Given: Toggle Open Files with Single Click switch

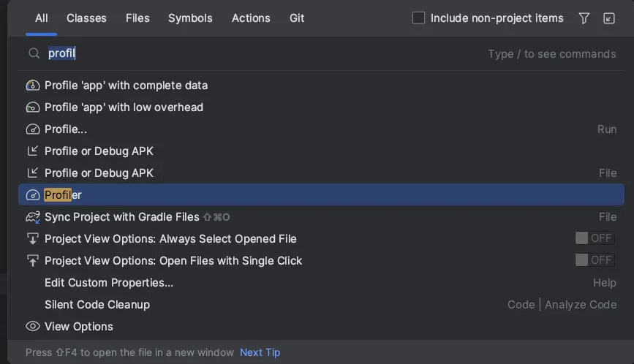Looking at the screenshot, I should pos(594,260).
